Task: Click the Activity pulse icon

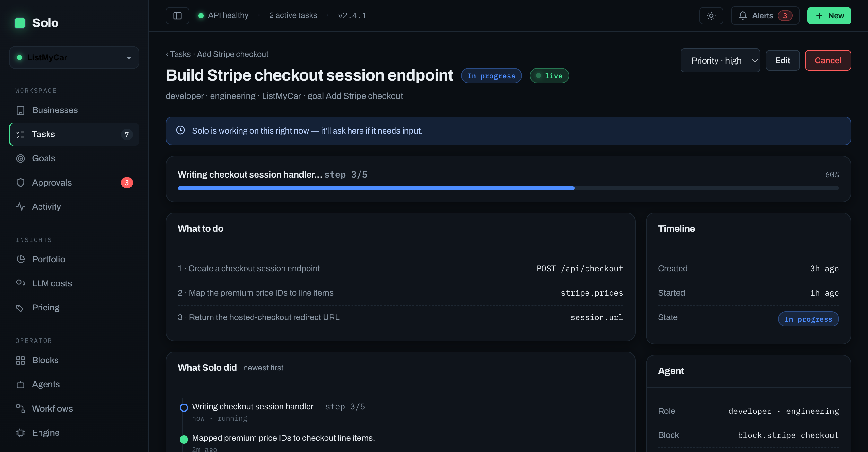Action: tap(21, 207)
